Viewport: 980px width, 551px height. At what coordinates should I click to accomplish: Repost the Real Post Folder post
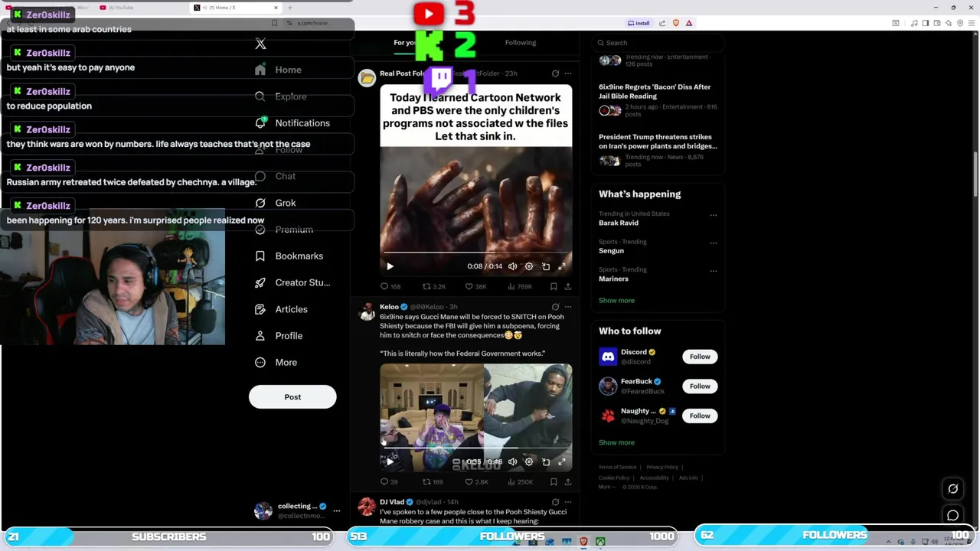pos(433,286)
